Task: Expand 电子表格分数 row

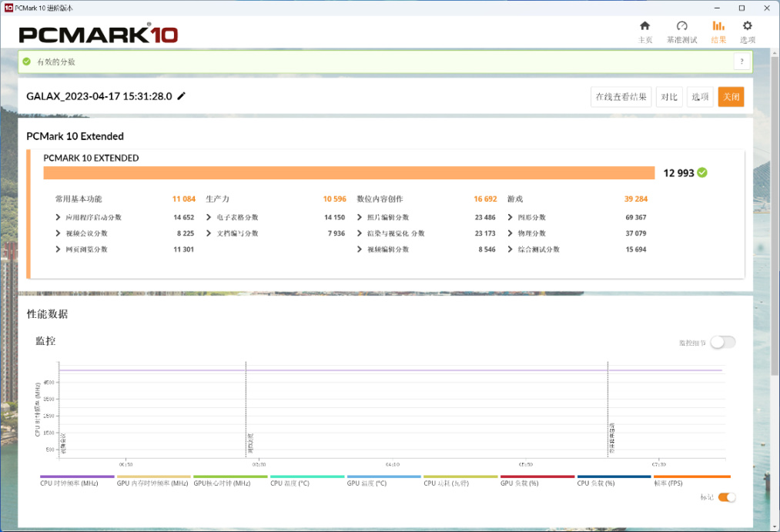Action: coord(209,217)
